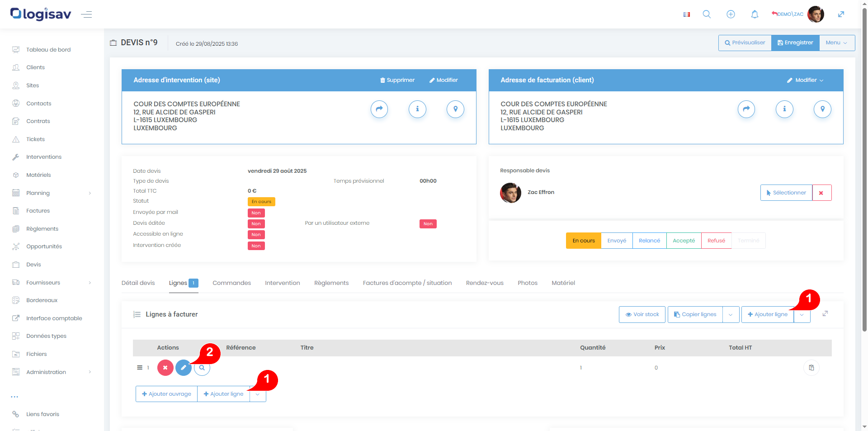This screenshot has height=431, width=868.
Task: Set status to Relancé
Action: tap(649, 241)
